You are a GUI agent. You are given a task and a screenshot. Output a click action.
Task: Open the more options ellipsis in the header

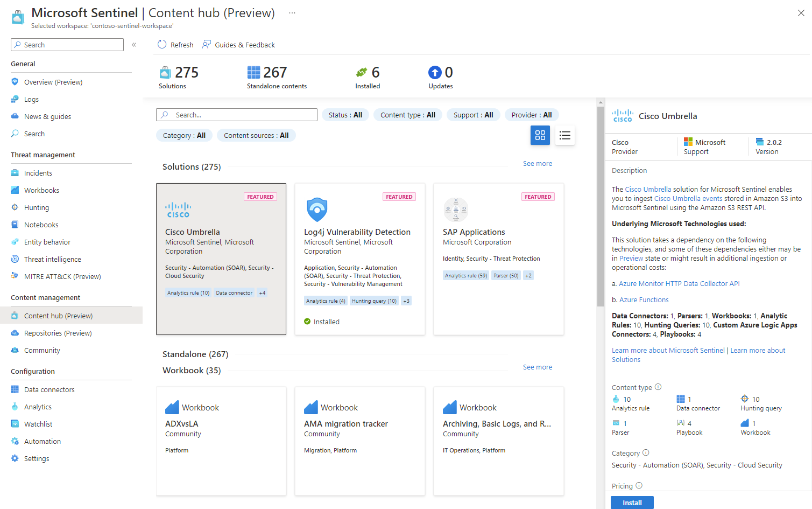click(x=292, y=13)
